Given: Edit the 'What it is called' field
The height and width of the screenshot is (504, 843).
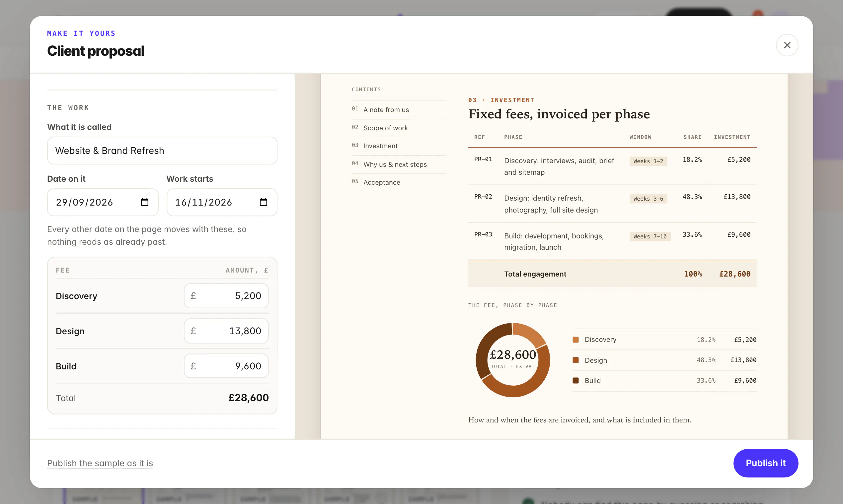Looking at the screenshot, I should [162, 151].
